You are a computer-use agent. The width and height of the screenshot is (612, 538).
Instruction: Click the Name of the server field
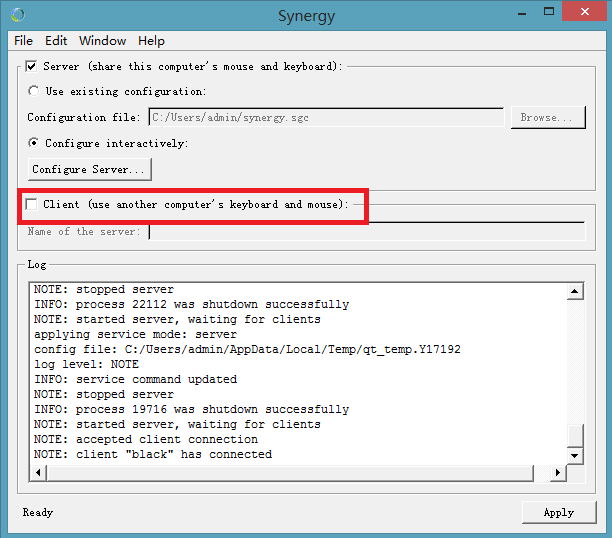(367, 232)
